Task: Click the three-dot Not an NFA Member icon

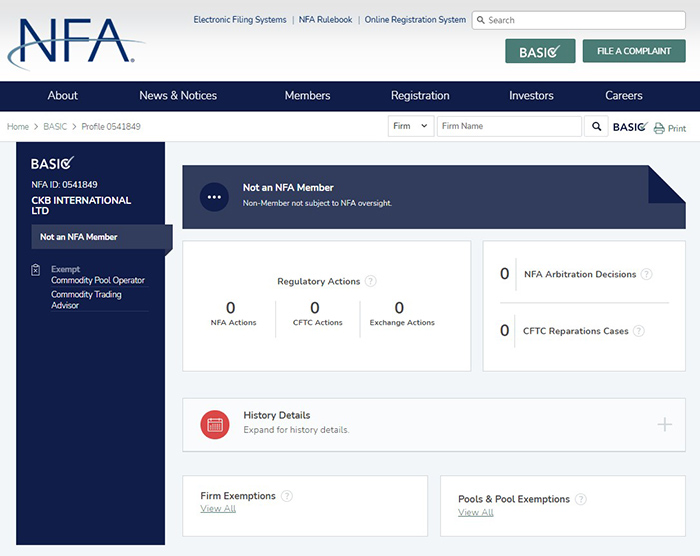Action: coord(214,197)
